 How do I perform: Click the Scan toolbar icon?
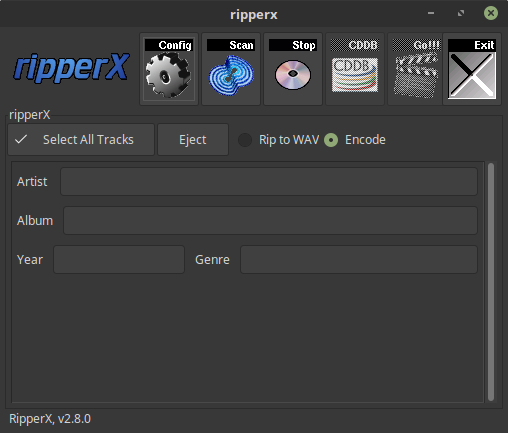(x=231, y=69)
